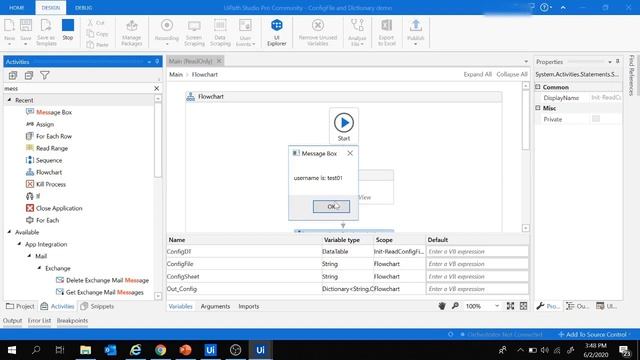Click the Windows Start button
This screenshot has width=640, height=360.
pos(11,350)
